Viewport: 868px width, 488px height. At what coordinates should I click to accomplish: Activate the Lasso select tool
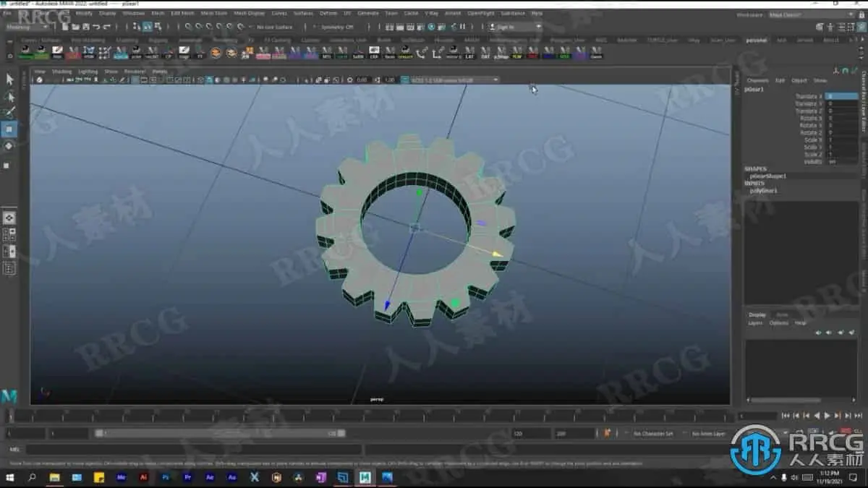pos(9,96)
